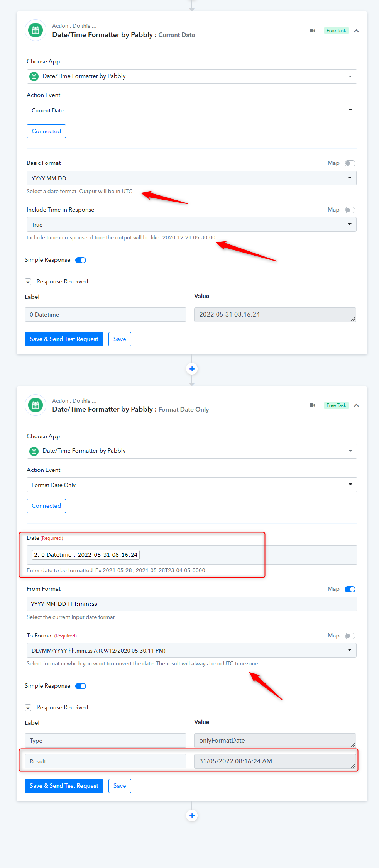
Task: Click the Result label field
Action: (x=105, y=761)
